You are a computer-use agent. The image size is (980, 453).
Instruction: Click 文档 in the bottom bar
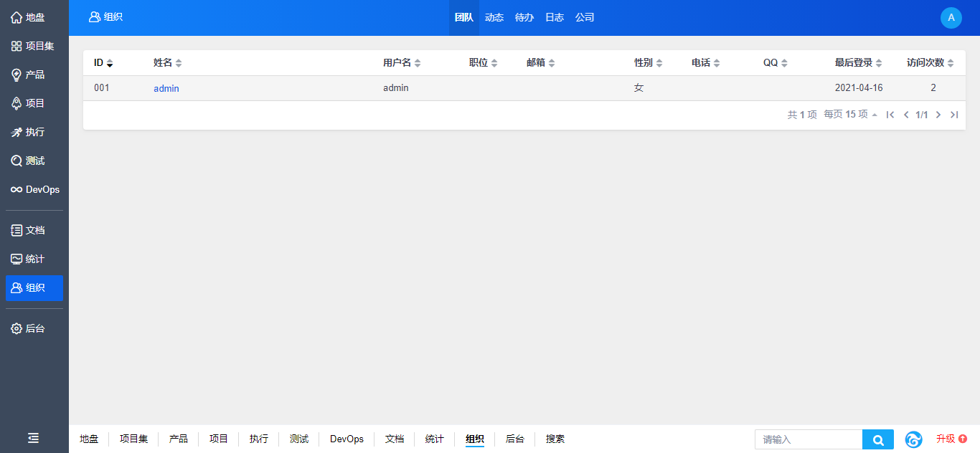point(395,439)
